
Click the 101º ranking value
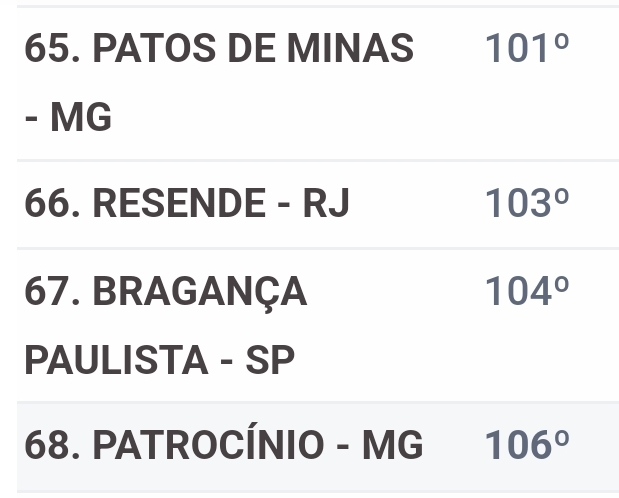point(526,48)
